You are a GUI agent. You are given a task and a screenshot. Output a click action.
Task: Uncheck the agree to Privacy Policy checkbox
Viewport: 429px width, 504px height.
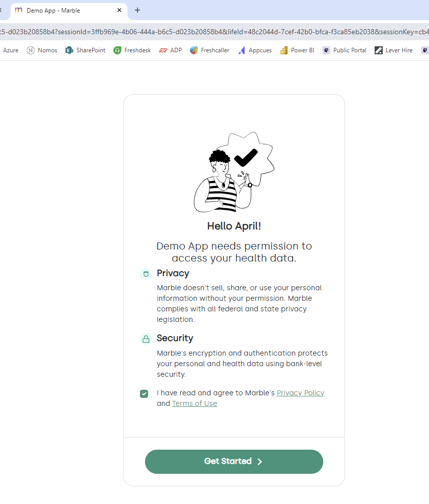(144, 394)
